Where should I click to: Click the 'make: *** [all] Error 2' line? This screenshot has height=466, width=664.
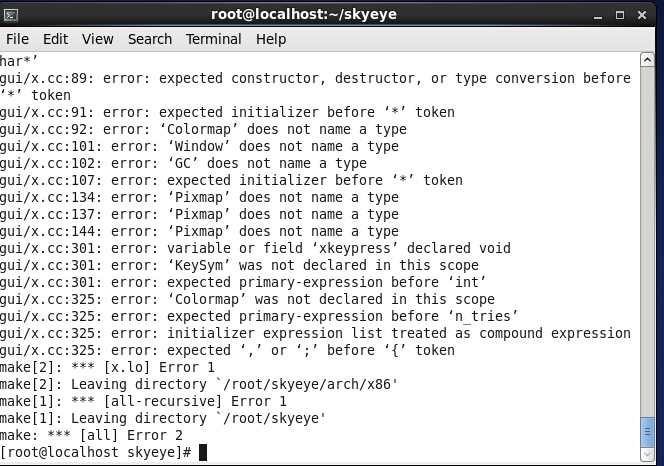(x=91, y=435)
